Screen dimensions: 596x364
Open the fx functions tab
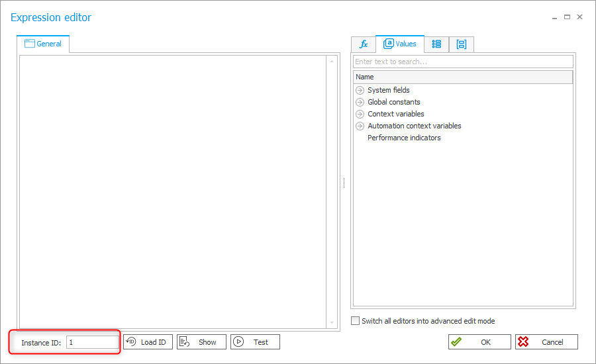(363, 44)
